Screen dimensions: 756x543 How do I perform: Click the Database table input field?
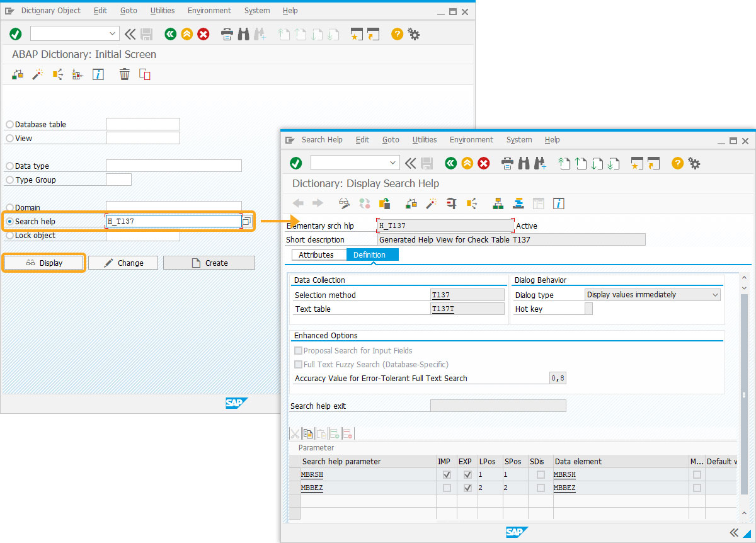[143, 124]
